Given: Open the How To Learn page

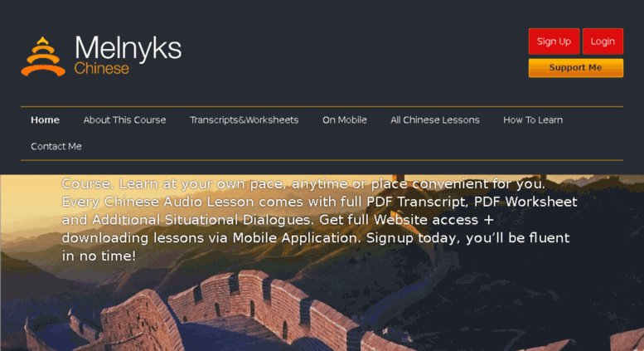Looking at the screenshot, I should pos(533,120).
